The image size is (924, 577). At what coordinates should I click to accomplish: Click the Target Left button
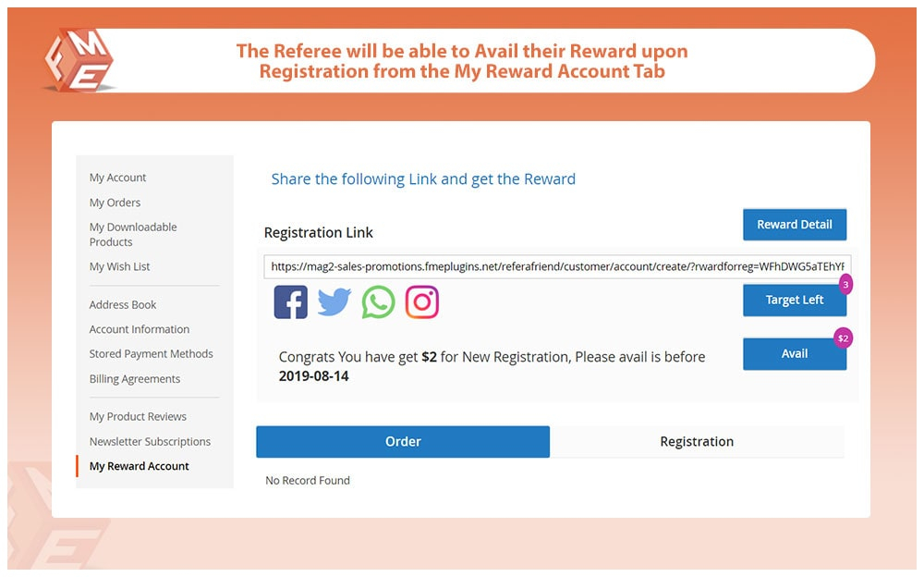(x=795, y=300)
